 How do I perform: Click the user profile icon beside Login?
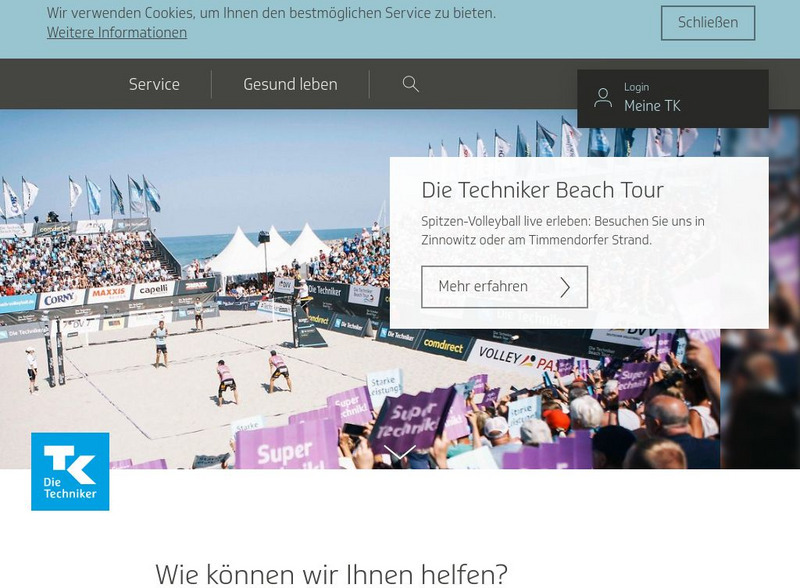pos(603,97)
